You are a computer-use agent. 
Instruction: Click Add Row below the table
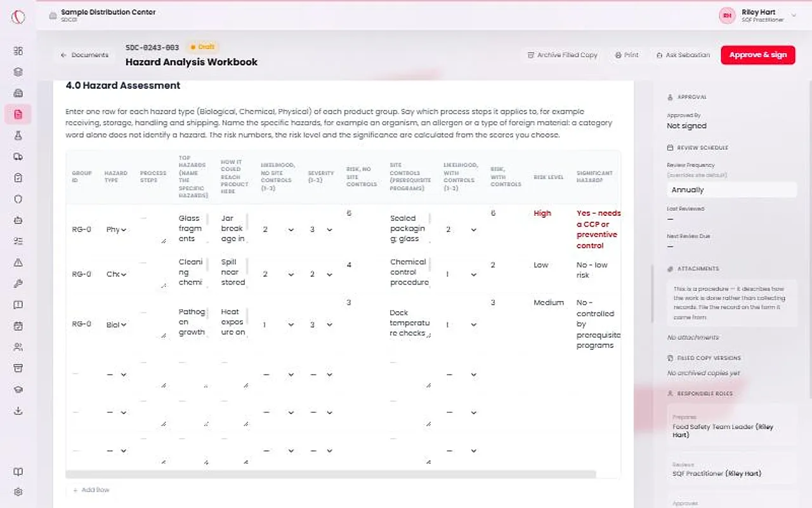(x=91, y=490)
